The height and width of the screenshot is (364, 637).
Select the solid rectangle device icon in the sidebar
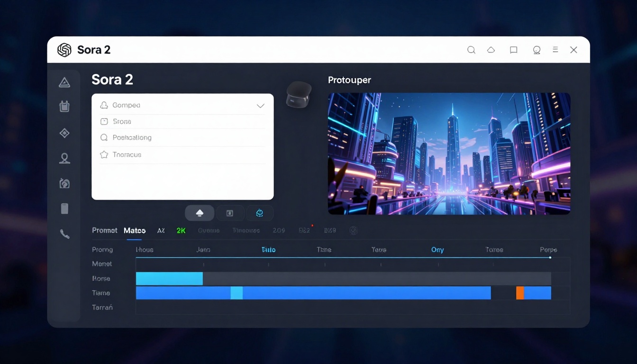tap(64, 209)
